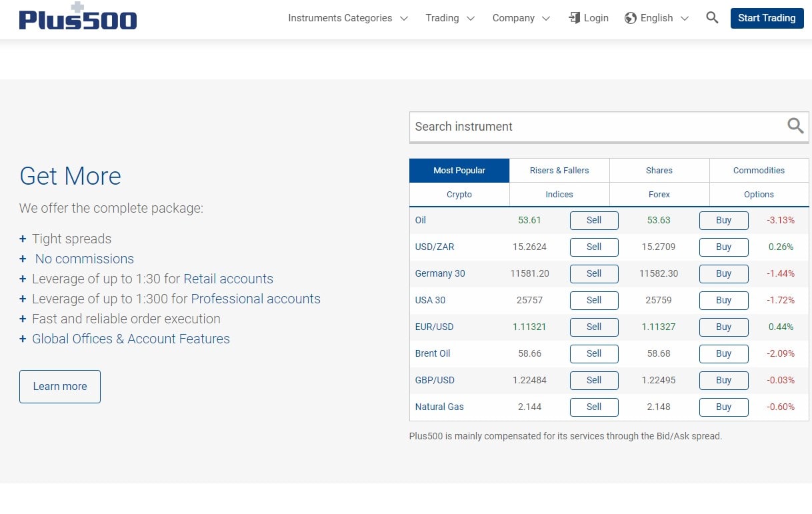The image size is (812, 514).
Task: Select the Indices tab
Action: pos(559,195)
